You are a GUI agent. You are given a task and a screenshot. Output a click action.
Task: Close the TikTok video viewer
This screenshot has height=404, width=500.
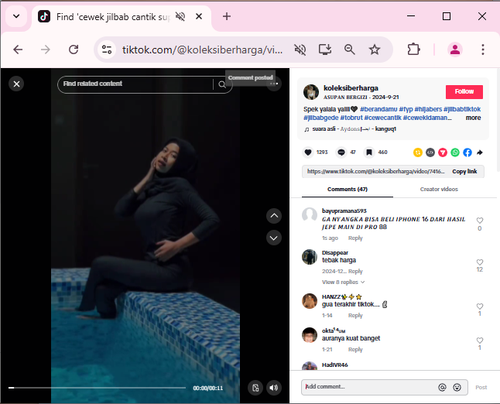16,84
